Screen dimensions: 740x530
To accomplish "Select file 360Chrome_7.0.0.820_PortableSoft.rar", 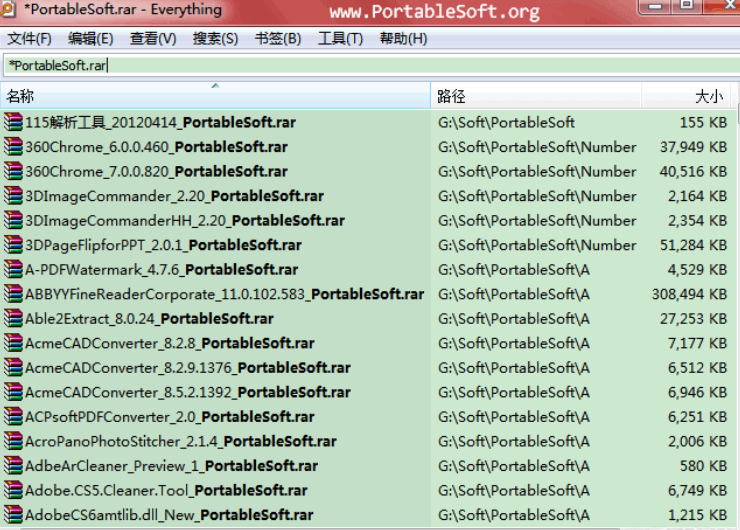I will (156, 171).
